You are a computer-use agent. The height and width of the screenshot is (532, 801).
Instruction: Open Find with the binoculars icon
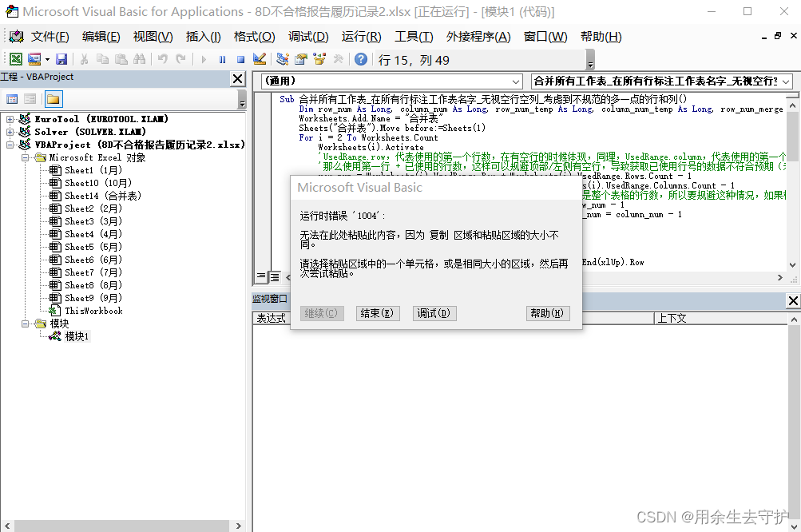[140, 59]
